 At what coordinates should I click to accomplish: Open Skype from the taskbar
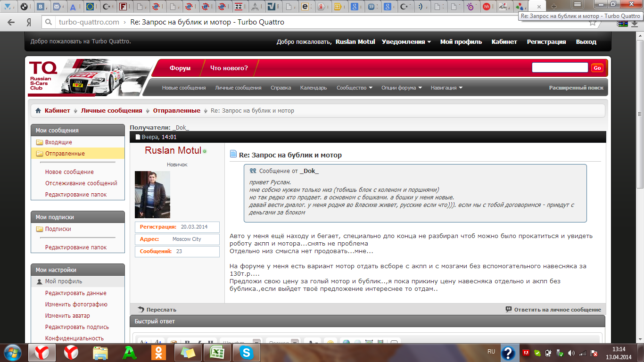[x=246, y=352]
